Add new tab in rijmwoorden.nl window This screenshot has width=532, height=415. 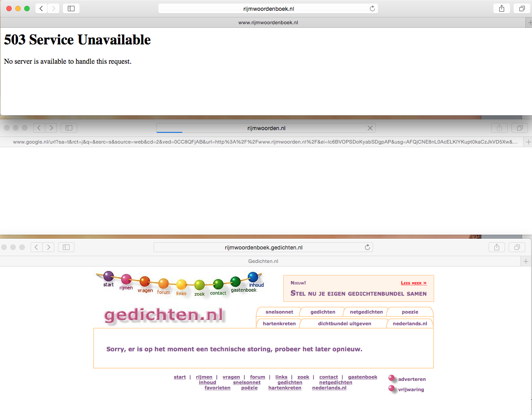click(528, 142)
